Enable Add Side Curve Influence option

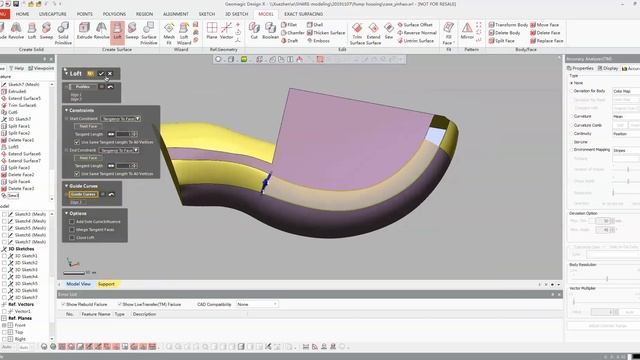[x=72, y=222]
